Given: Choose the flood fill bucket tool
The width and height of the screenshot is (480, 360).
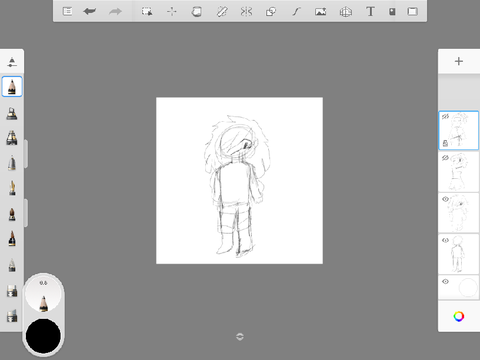Looking at the screenshot, I should (197, 12).
